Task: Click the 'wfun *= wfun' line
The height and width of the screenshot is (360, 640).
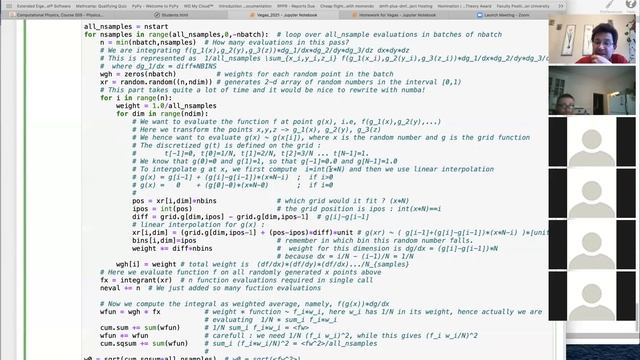Action: (289, 336)
